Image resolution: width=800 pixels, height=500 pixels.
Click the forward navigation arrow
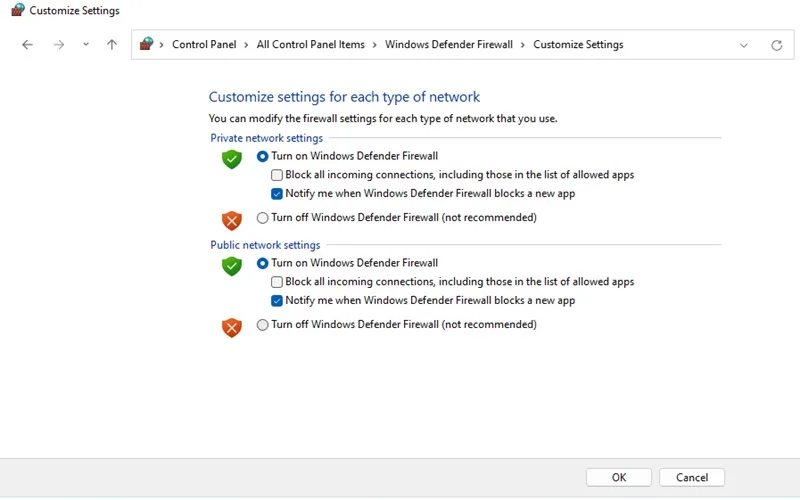pos(59,45)
